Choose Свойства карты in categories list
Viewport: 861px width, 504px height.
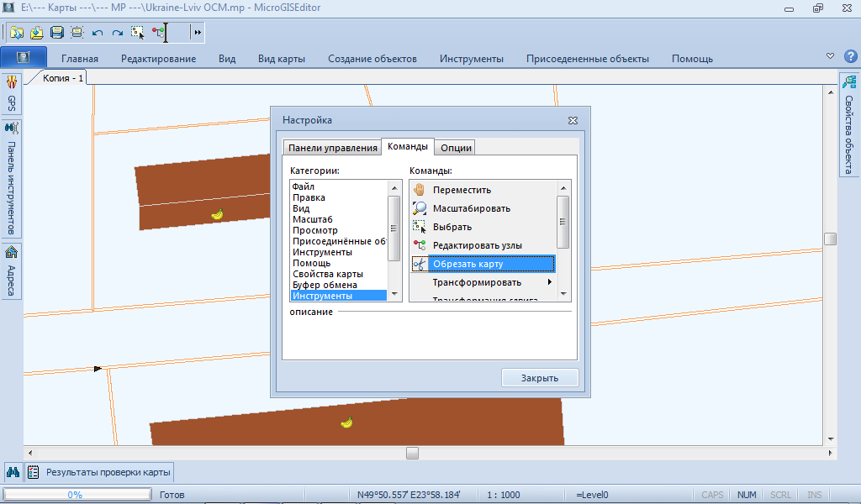point(328,274)
